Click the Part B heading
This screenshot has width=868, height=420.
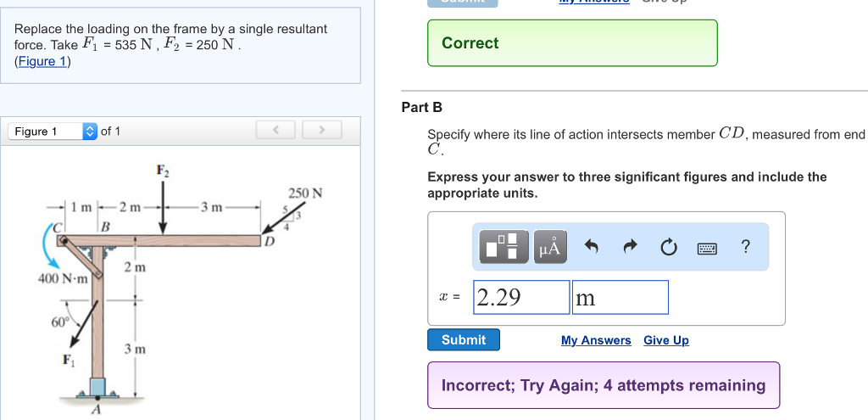[x=421, y=107]
